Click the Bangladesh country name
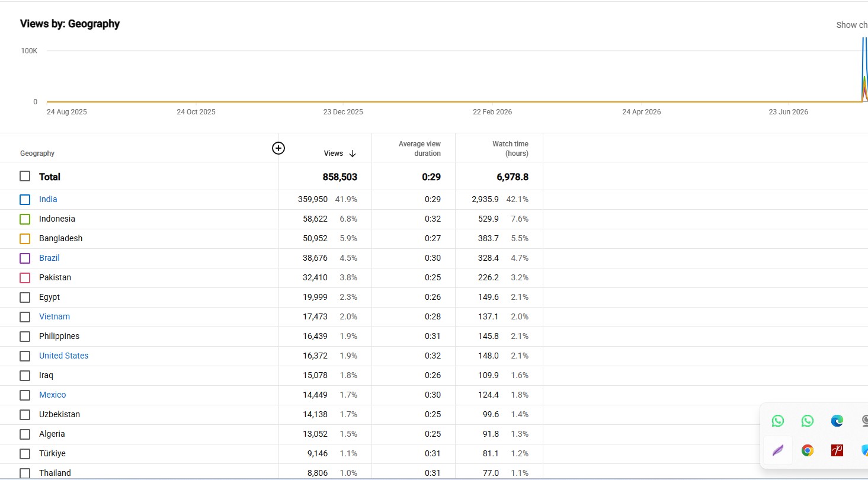This screenshot has height=480, width=868. 60,238
